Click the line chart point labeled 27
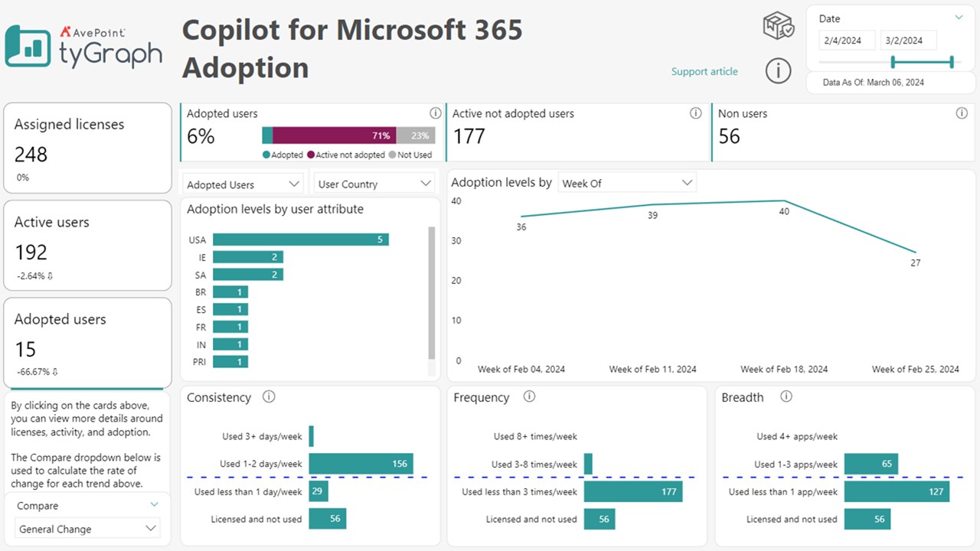 916,253
